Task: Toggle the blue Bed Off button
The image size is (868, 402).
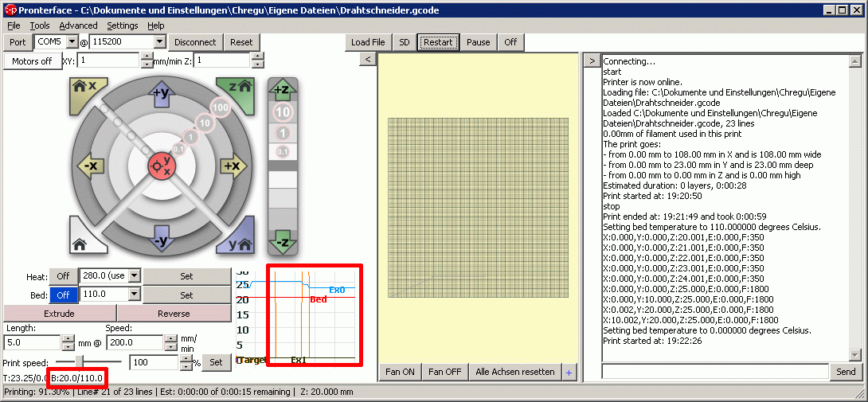Action: click(63, 295)
